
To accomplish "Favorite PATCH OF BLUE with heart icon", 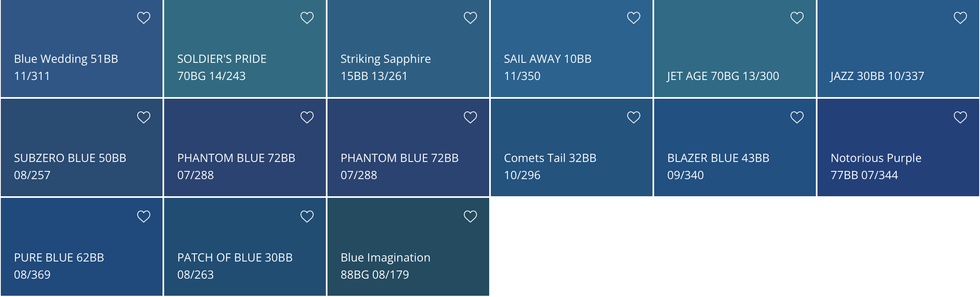I will pos(307,217).
